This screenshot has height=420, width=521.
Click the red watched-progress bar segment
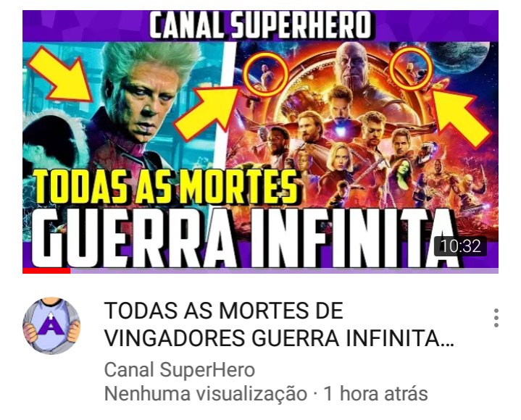46,271
